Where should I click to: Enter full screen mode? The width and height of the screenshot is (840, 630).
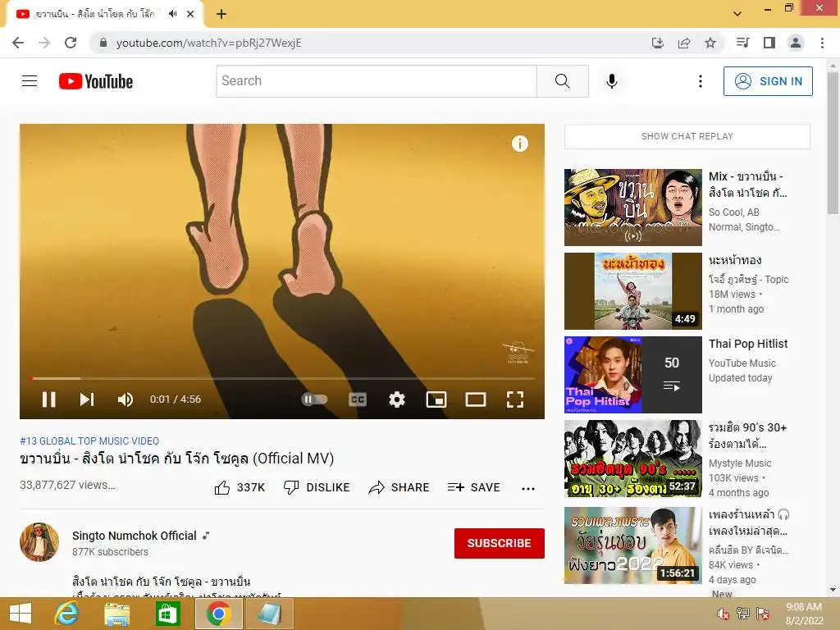515,399
